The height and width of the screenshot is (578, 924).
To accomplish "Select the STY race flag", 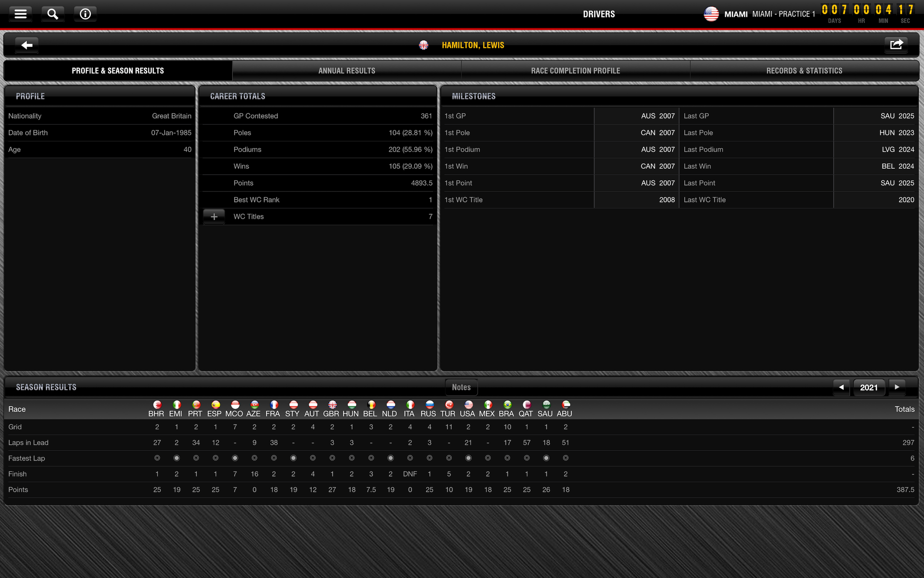I will pos(293,405).
